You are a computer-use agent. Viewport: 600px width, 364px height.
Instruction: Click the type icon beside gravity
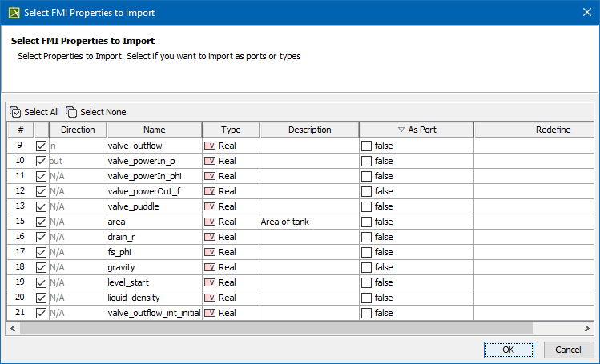(x=211, y=267)
